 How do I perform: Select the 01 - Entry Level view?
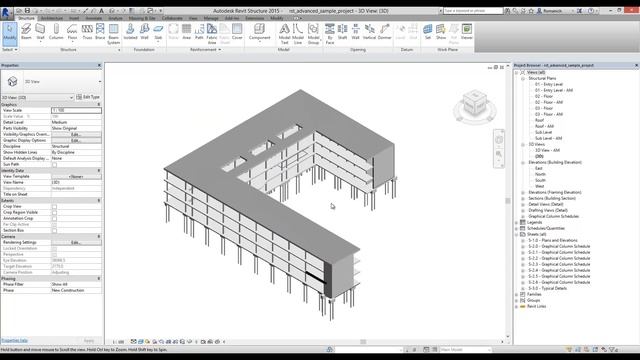(x=549, y=84)
